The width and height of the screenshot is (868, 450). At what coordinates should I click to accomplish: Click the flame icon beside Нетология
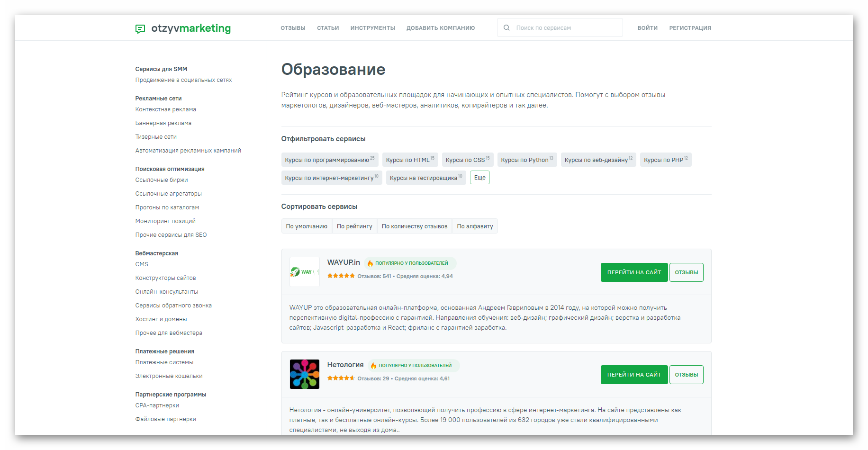373,366
